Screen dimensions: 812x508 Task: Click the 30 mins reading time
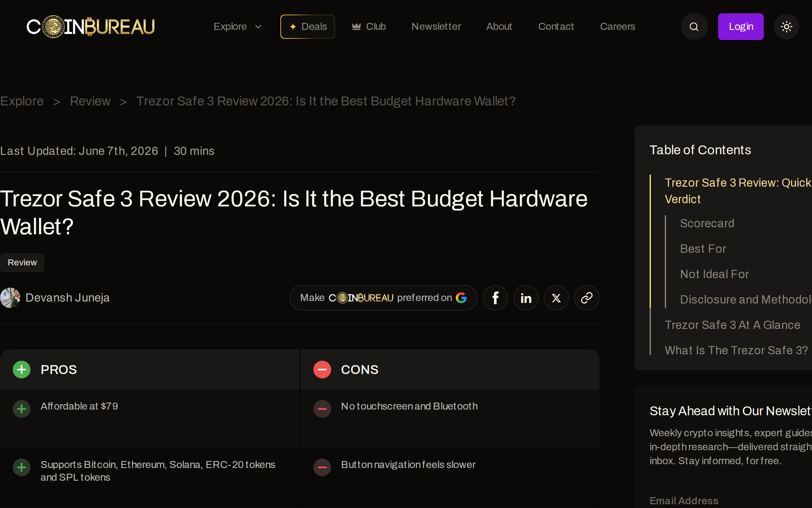(x=194, y=151)
